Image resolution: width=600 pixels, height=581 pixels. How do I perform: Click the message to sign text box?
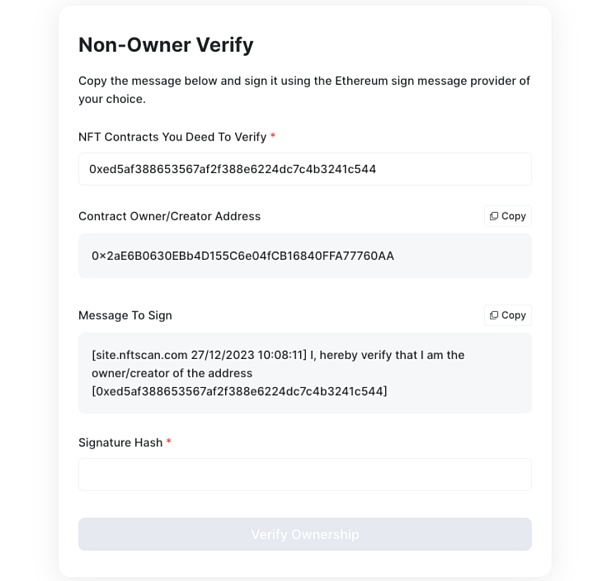304,373
